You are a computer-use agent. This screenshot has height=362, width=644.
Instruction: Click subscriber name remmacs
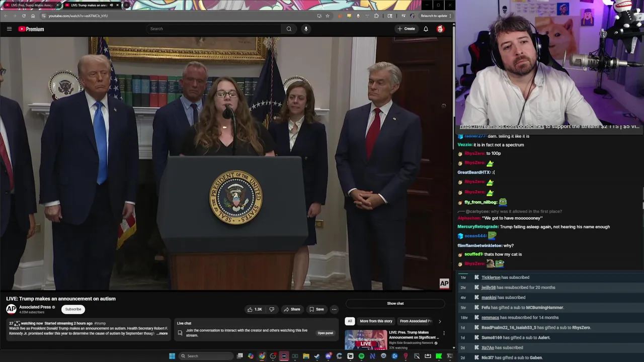[x=490, y=318]
